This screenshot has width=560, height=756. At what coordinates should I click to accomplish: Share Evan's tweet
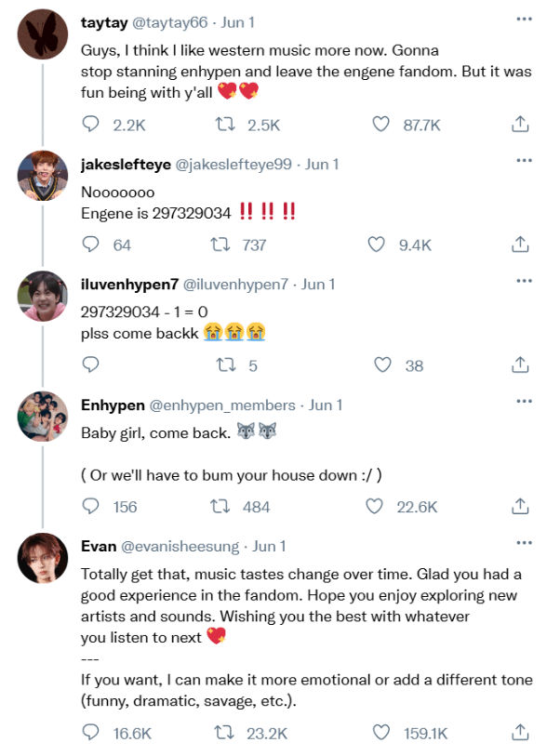521,733
